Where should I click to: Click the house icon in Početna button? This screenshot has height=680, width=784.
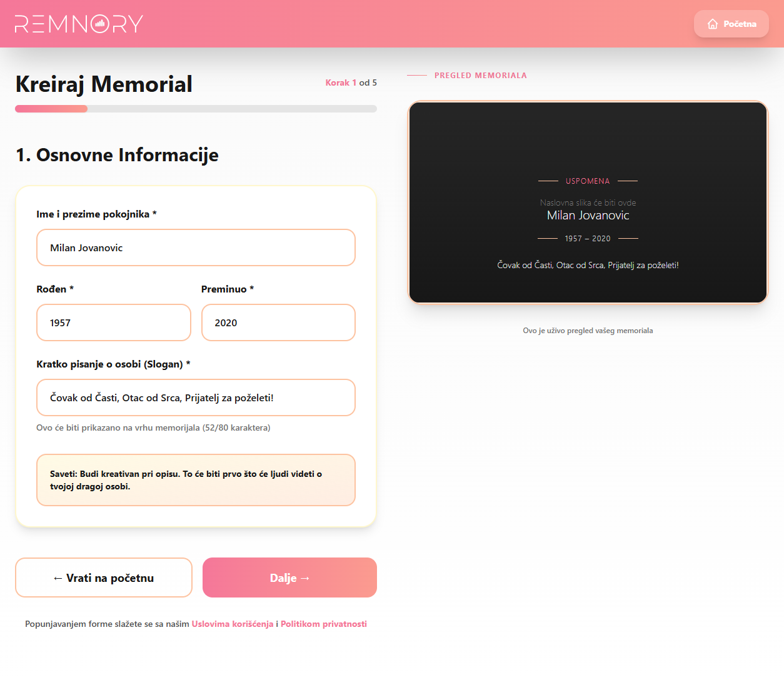point(712,24)
